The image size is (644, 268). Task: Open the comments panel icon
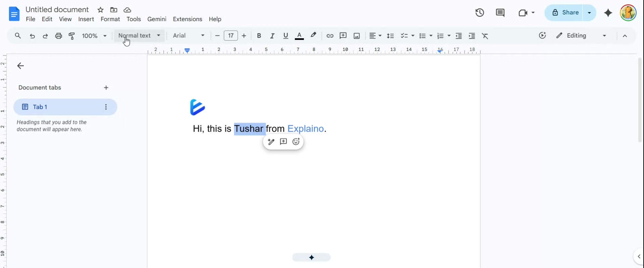pyautogui.click(x=500, y=13)
